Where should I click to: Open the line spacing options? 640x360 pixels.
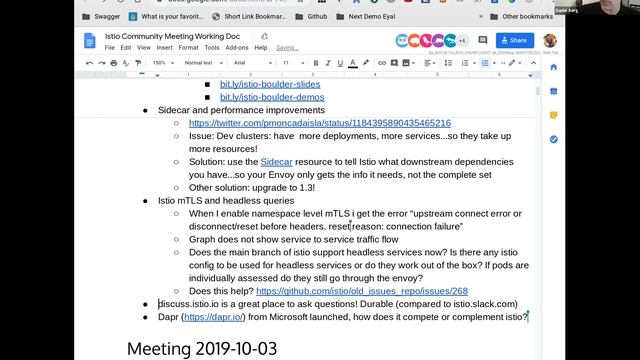[448, 63]
